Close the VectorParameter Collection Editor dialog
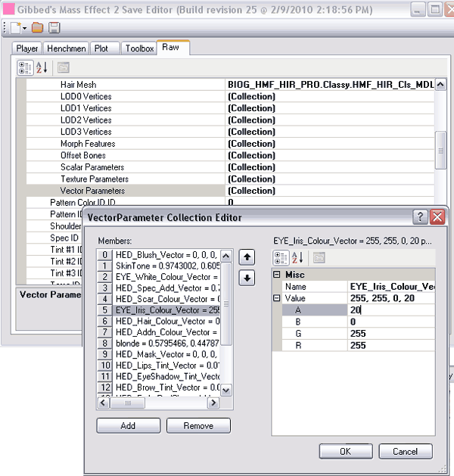454x476 pixels. [437, 217]
